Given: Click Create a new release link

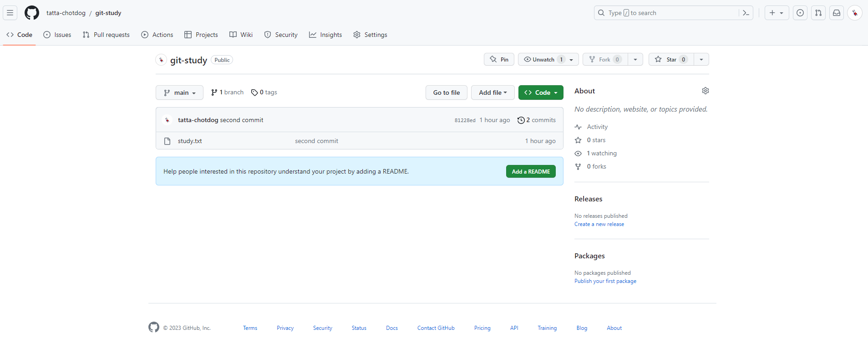Looking at the screenshot, I should [x=599, y=224].
